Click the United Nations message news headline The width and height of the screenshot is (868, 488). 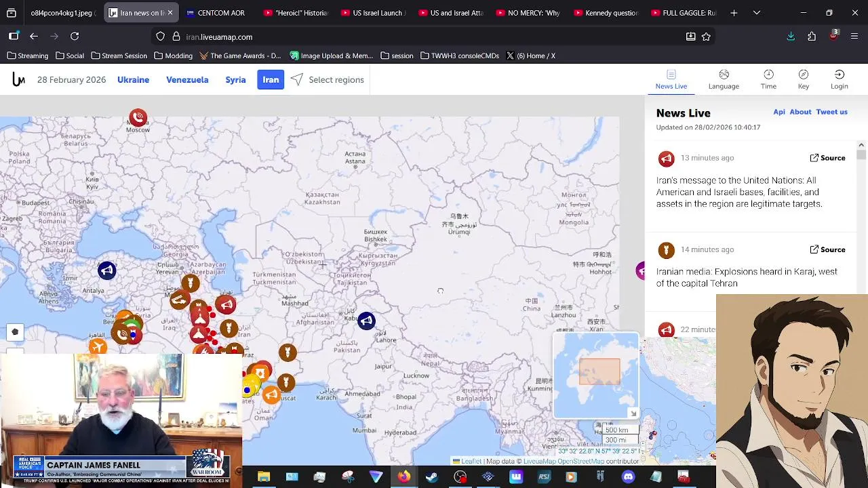pyautogui.click(x=739, y=192)
